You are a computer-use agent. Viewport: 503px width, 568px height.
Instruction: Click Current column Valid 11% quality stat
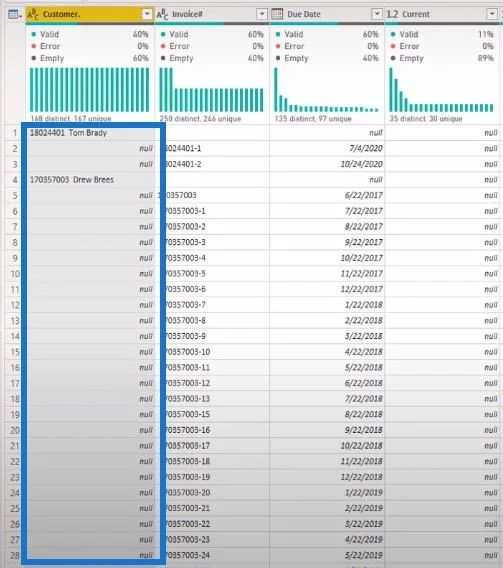[442, 34]
